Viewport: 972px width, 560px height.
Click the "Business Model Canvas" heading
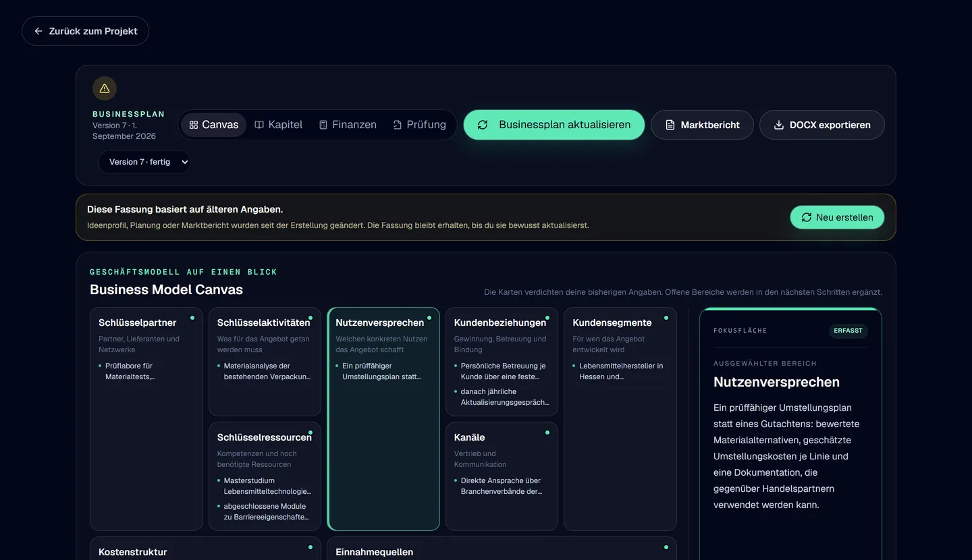pyautogui.click(x=166, y=289)
